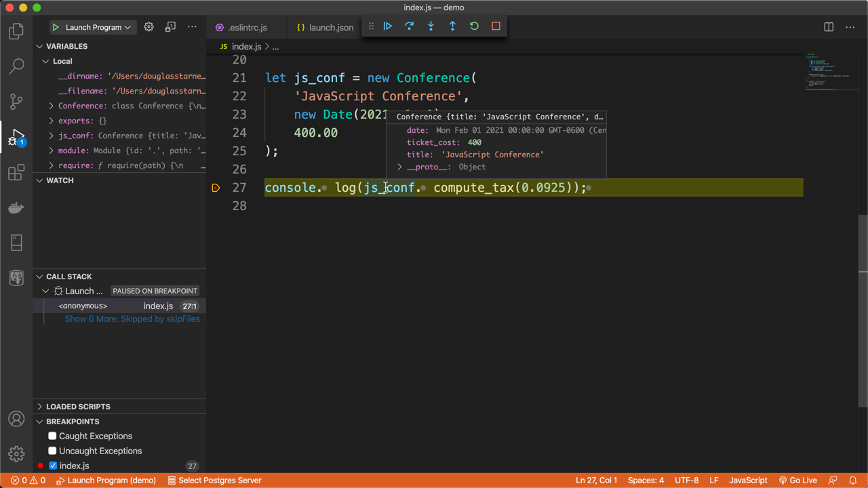Viewport: 868px width, 488px height.
Task: Click the Step Over debug icon
Action: point(410,26)
